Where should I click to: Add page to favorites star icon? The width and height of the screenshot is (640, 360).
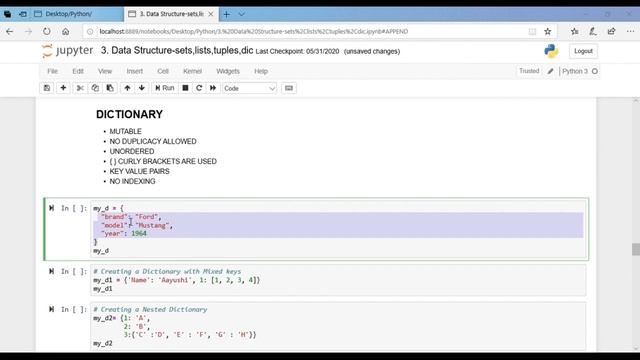[x=548, y=31]
